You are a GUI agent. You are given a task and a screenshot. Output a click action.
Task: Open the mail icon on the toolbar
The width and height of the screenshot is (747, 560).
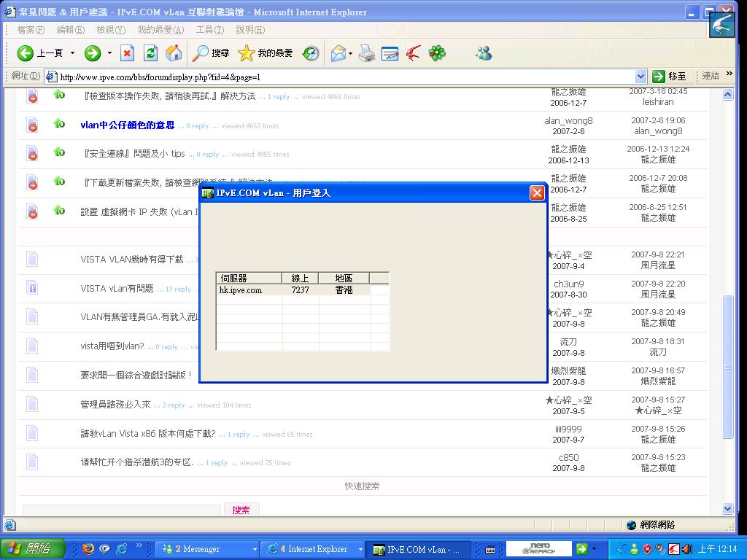point(338,53)
